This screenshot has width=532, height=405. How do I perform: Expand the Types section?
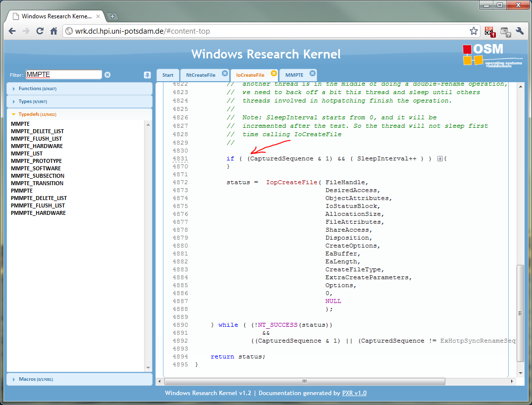coord(79,101)
